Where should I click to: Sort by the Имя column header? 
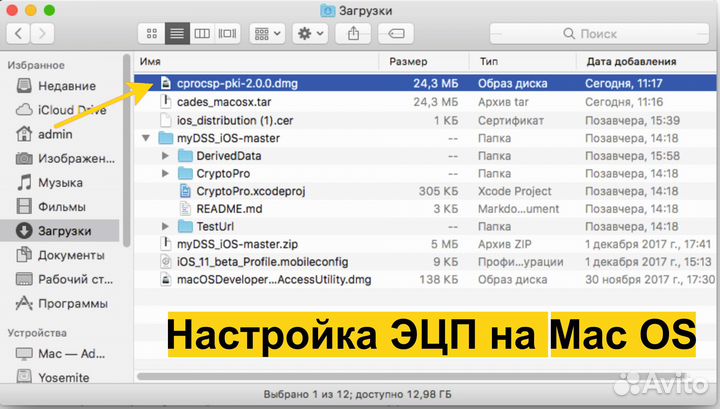tap(256, 62)
